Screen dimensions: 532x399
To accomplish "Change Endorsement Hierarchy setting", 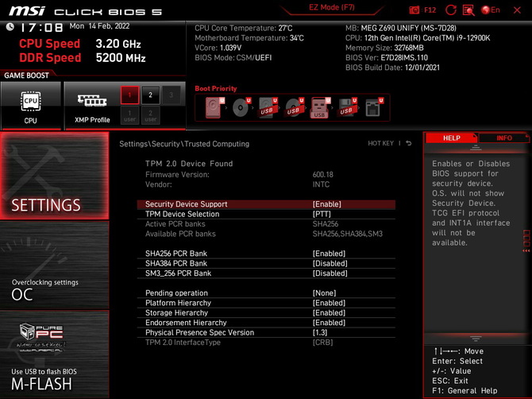I will point(266,322).
